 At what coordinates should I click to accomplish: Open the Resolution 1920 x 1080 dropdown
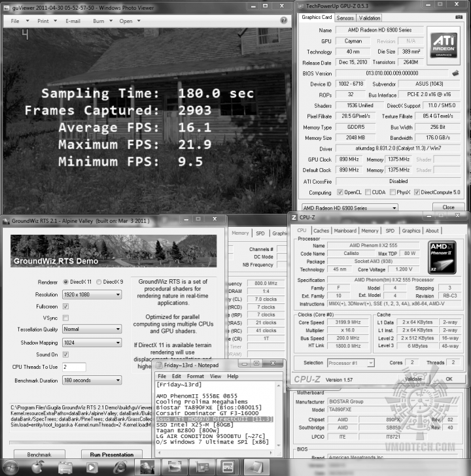pos(92,294)
